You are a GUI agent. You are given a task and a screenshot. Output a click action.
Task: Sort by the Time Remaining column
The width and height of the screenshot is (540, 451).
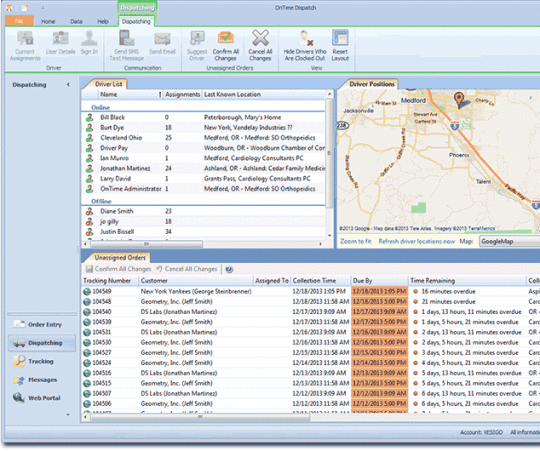[x=467, y=281]
